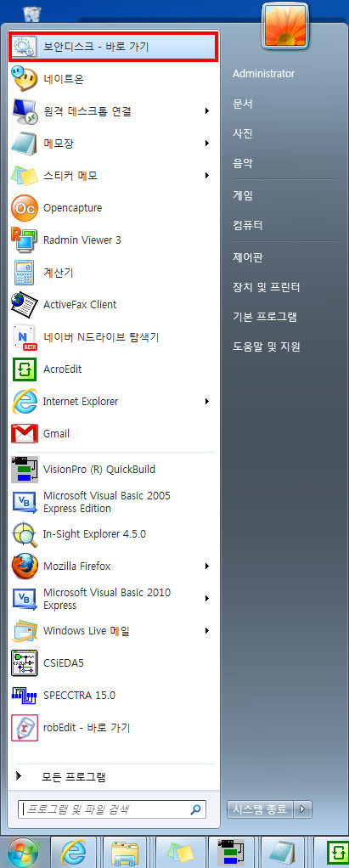Screen dimensions: 349x868
Task: Open the Visual Basic 2005 Express icon
Action: pos(25,502)
